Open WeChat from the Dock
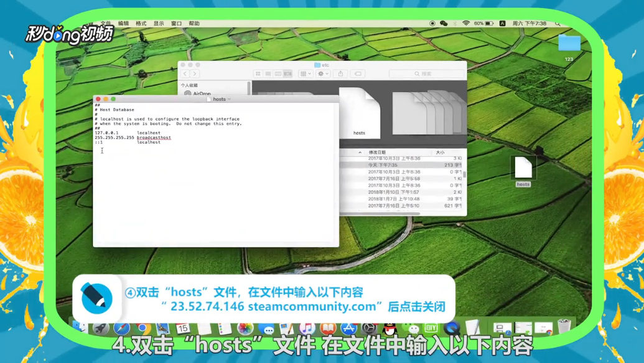644x363 pixels. click(x=410, y=328)
